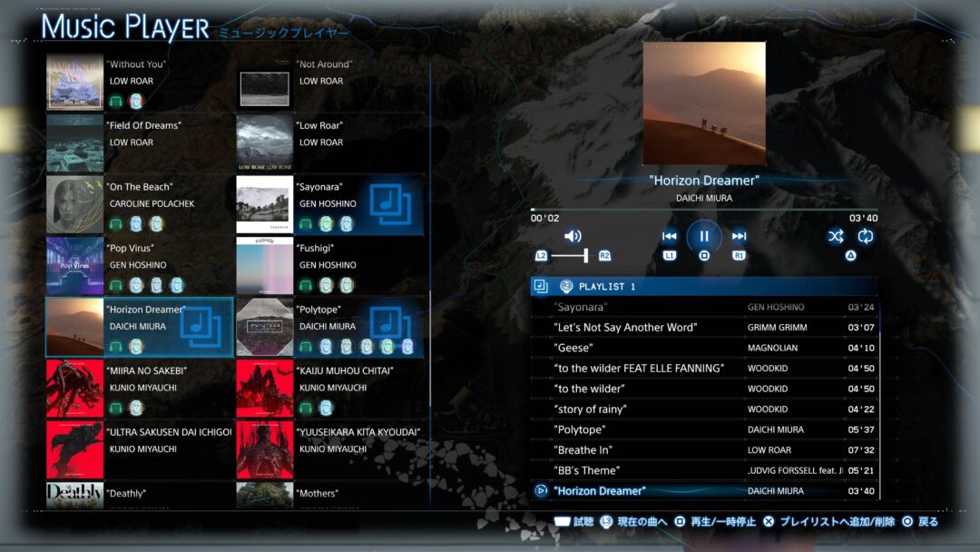The width and height of the screenshot is (980, 552).
Task: Skip to the previous track
Action: pyautogui.click(x=669, y=236)
